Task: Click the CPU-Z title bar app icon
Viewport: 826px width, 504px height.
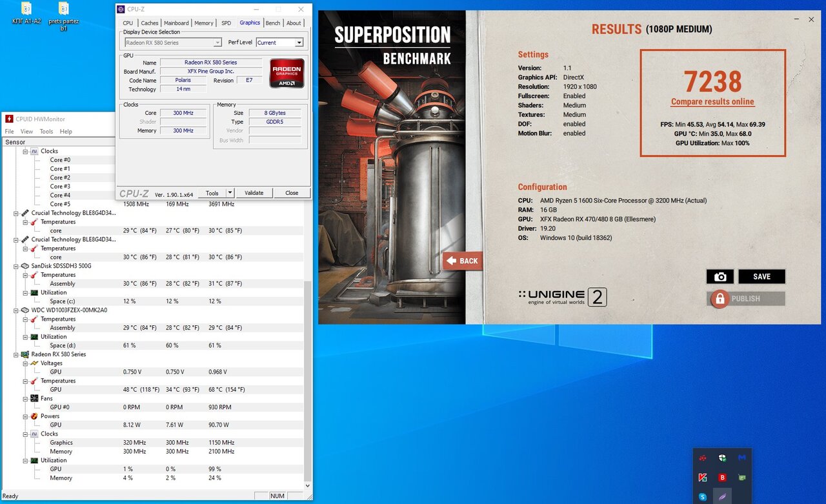Action: coord(121,9)
